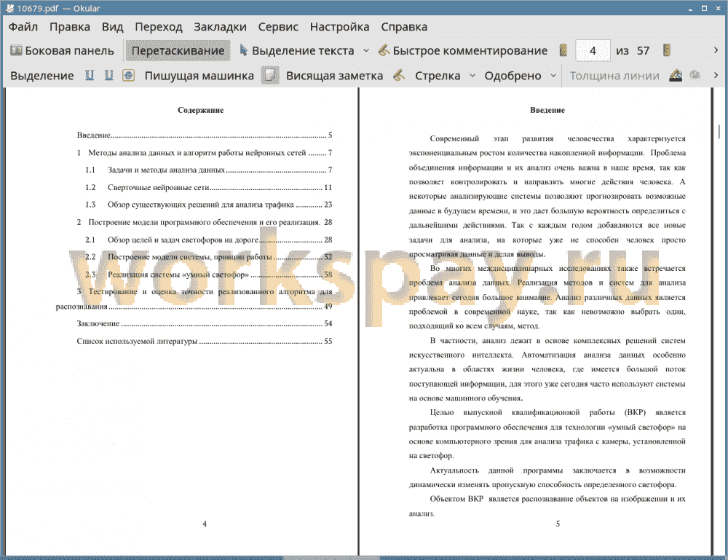Click the Заключение contents entry
Screen dimensions: 728x560
point(205,323)
